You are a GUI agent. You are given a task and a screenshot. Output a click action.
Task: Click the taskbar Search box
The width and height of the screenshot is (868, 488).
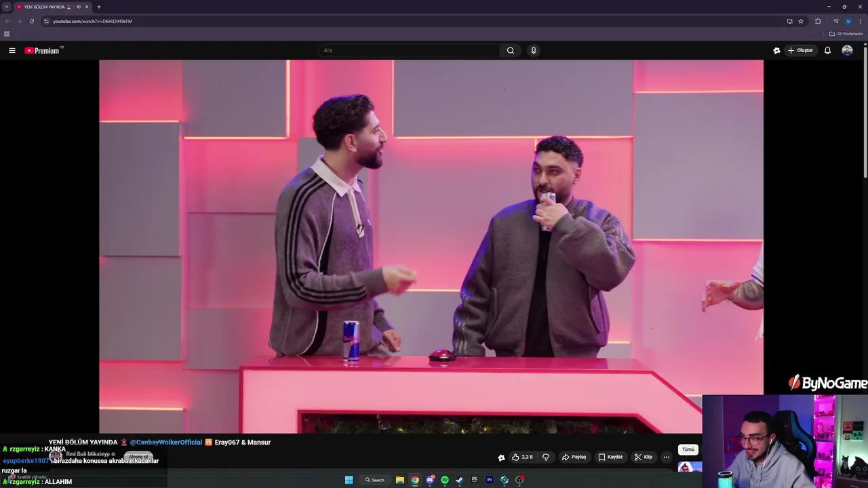374,480
